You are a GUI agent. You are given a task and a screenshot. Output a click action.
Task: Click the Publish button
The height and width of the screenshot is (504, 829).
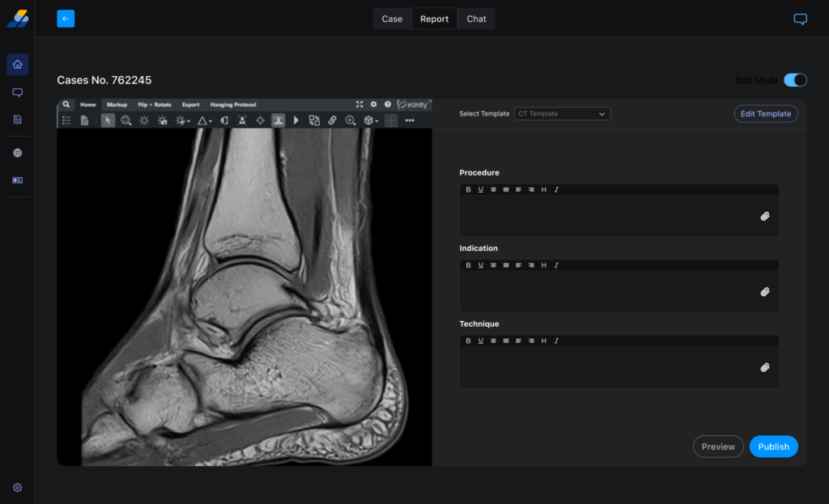(x=773, y=447)
